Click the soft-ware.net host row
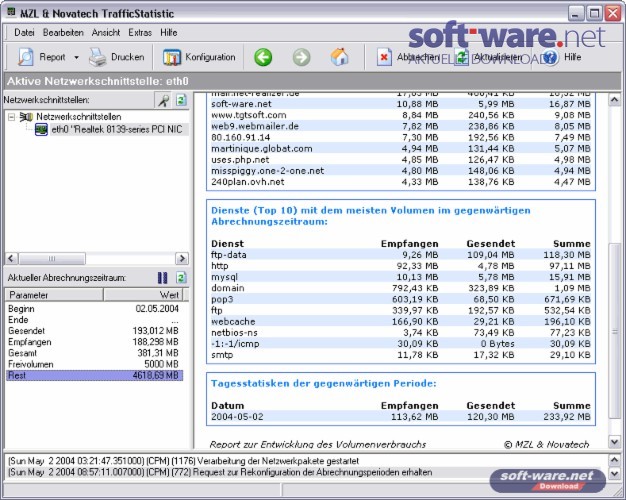The width and height of the screenshot is (626, 500). click(400, 104)
